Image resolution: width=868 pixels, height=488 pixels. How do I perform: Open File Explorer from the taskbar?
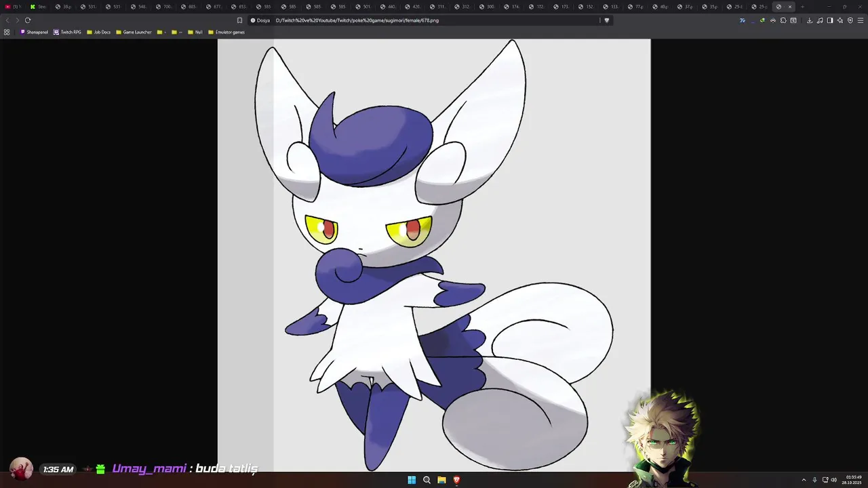[x=441, y=480]
